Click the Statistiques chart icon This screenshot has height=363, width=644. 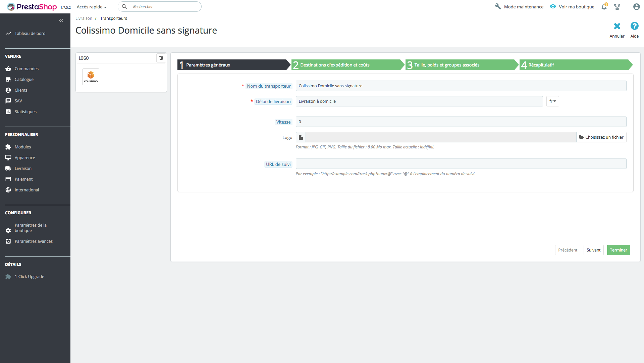coord(8,112)
